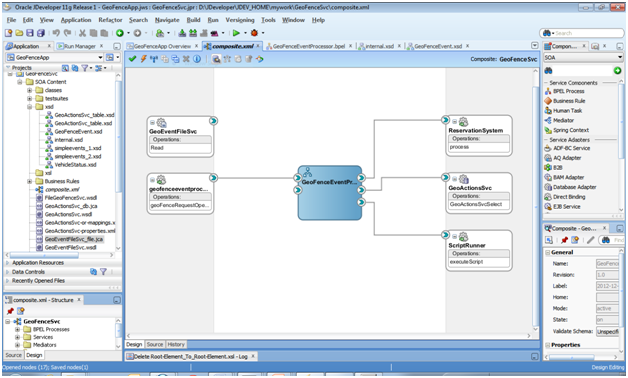Collapse the General properties section
The height and width of the screenshot is (378, 628).
click(547, 253)
